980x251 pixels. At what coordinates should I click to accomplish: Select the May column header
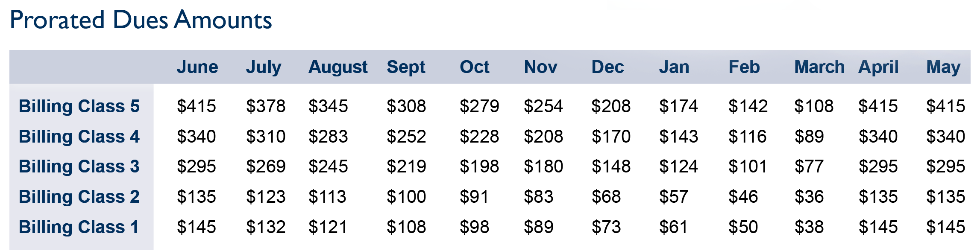pyautogui.click(x=943, y=67)
